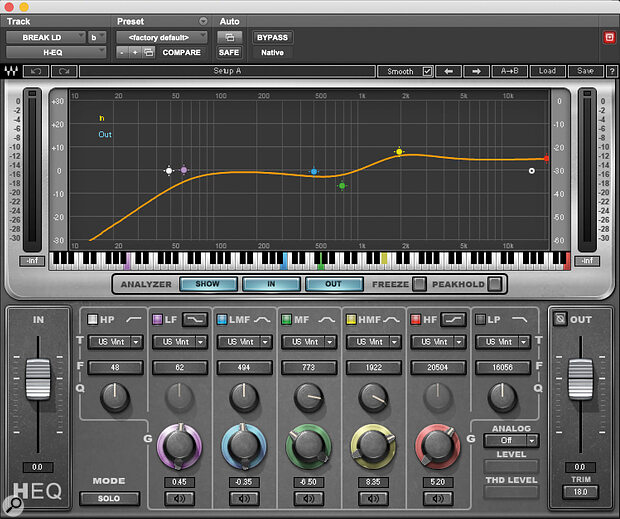Open help with the question mark button
This screenshot has height=519, width=620.
(x=612, y=72)
